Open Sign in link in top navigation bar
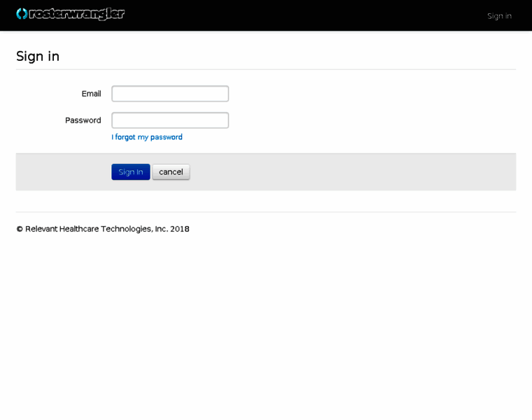Viewport: 532px width, 420px height. [x=499, y=16]
